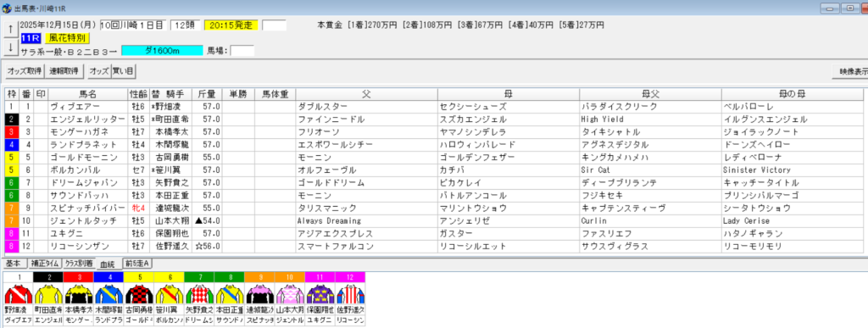Select jockey silk icon for 野畑凌
Screen dimensions: 868x328
click(19, 294)
